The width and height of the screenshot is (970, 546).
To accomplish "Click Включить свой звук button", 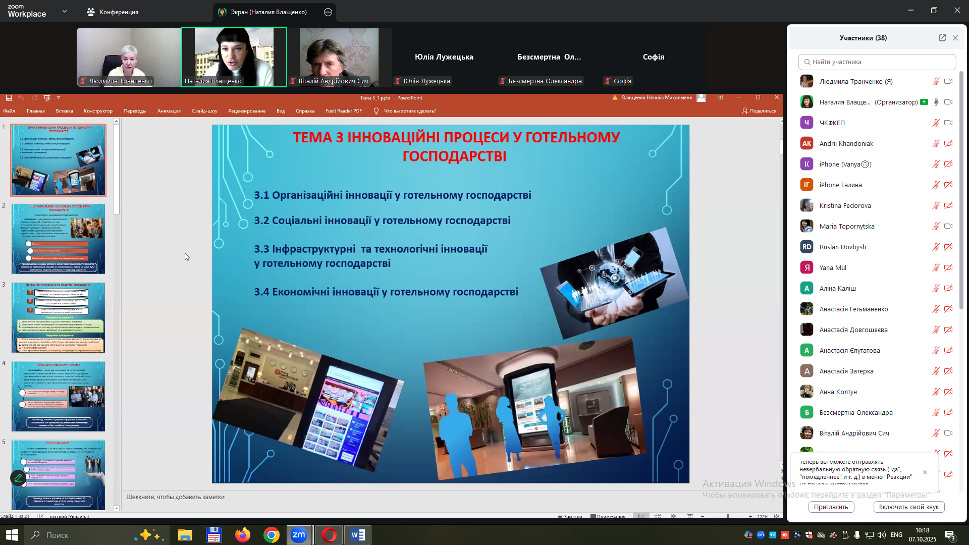I will click(909, 507).
